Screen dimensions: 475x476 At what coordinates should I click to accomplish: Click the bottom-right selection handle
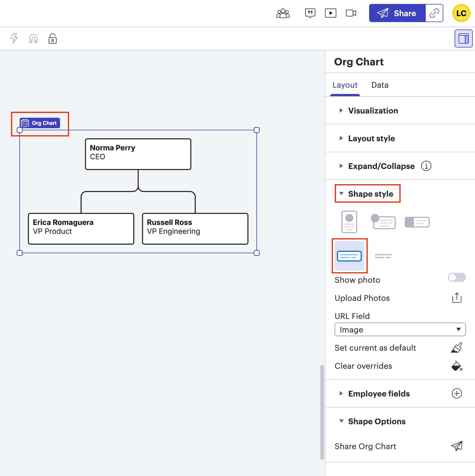point(257,253)
